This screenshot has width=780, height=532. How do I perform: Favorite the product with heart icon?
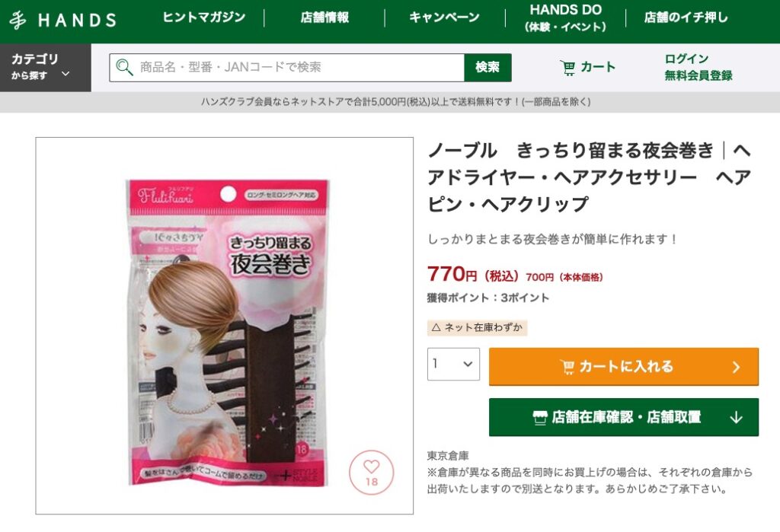click(371, 472)
